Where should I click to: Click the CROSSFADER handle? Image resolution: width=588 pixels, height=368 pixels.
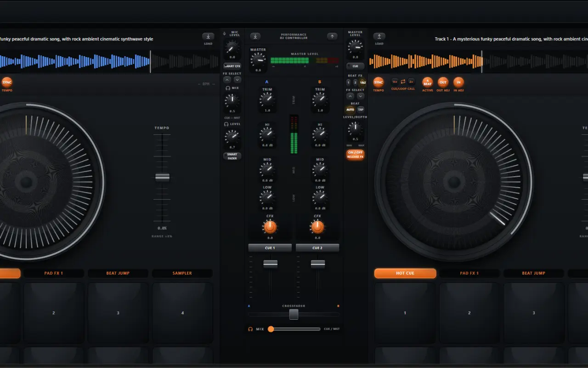294,314
